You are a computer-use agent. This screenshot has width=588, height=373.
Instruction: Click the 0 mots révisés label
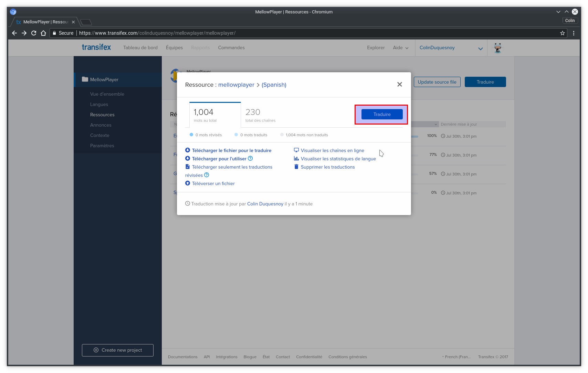(209, 135)
